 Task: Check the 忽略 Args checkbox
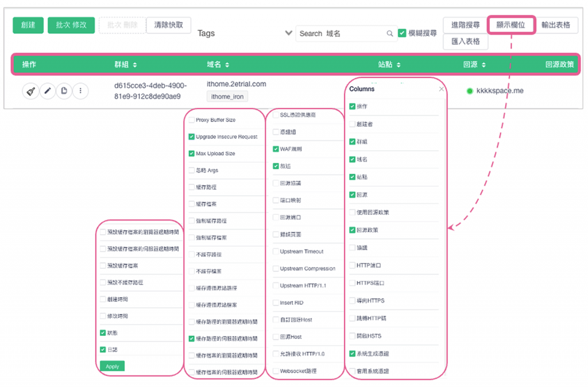192,171
